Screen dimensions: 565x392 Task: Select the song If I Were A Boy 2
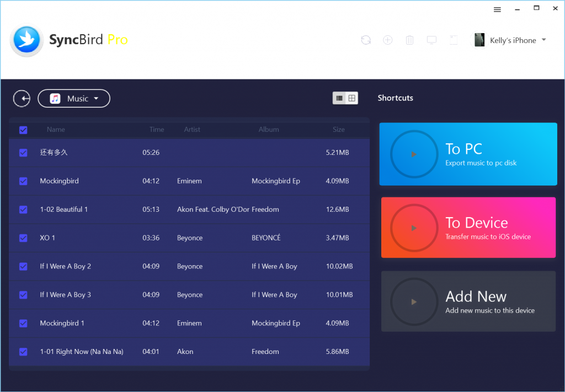tap(65, 266)
